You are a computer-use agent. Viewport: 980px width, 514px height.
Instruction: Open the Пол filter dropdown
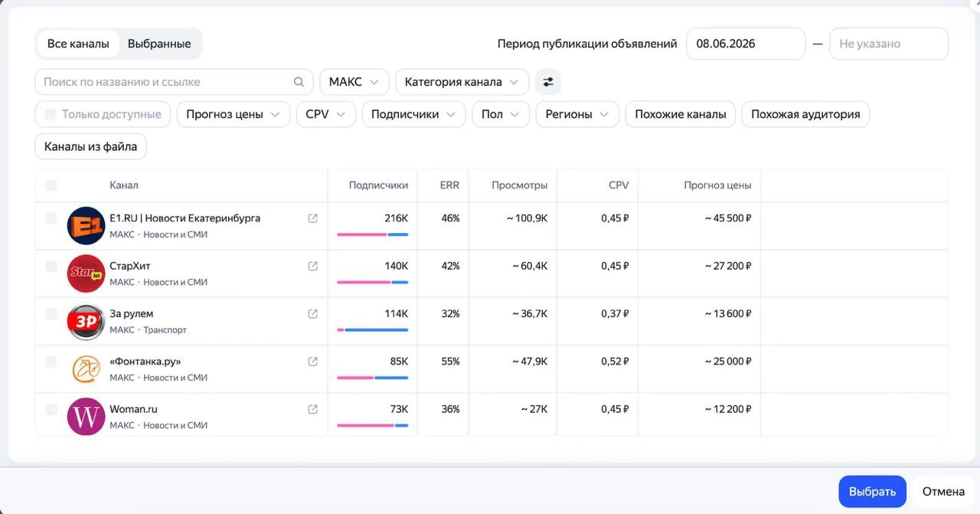click(x=501, y=114)
